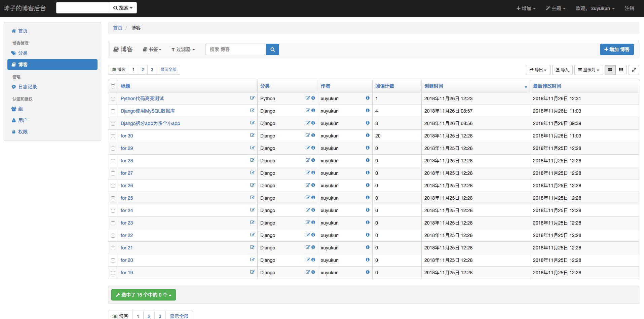This screenshot has height=319, width=644.
Task: Open the Django拆分app为多个小app post link
Action: 150,123
